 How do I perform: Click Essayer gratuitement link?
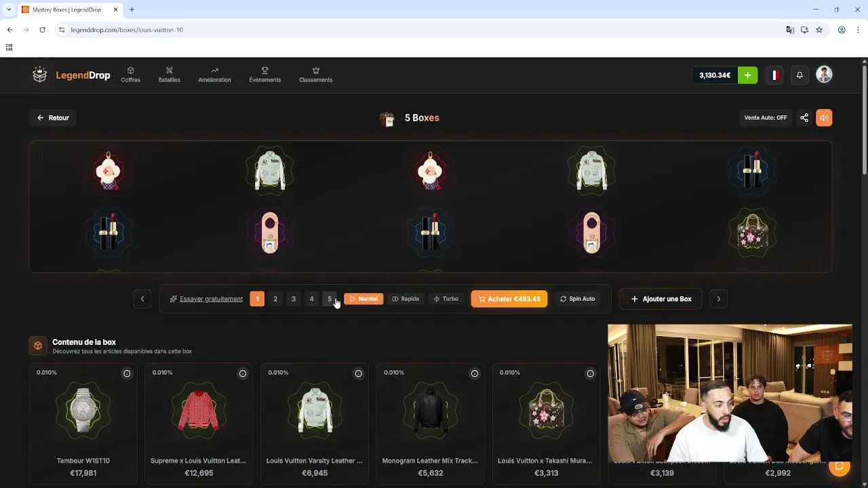click(206, 299)
